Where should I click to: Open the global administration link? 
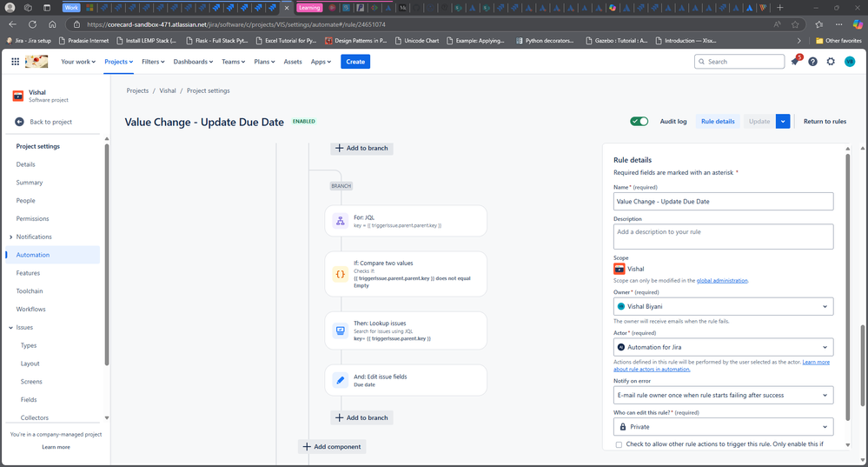pyautogui.click(x=722, y=281)
